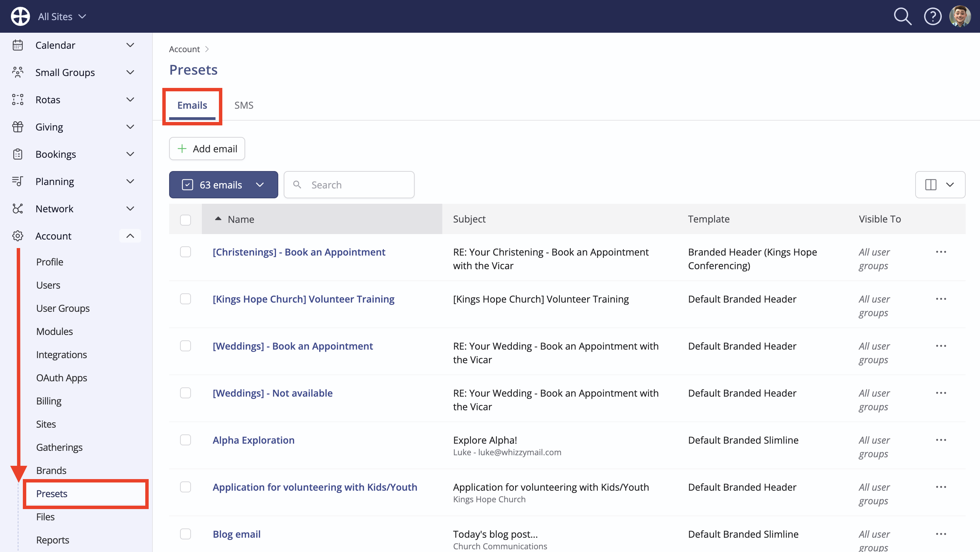
Task: Click the Network module icon
Action: (17, 209)
